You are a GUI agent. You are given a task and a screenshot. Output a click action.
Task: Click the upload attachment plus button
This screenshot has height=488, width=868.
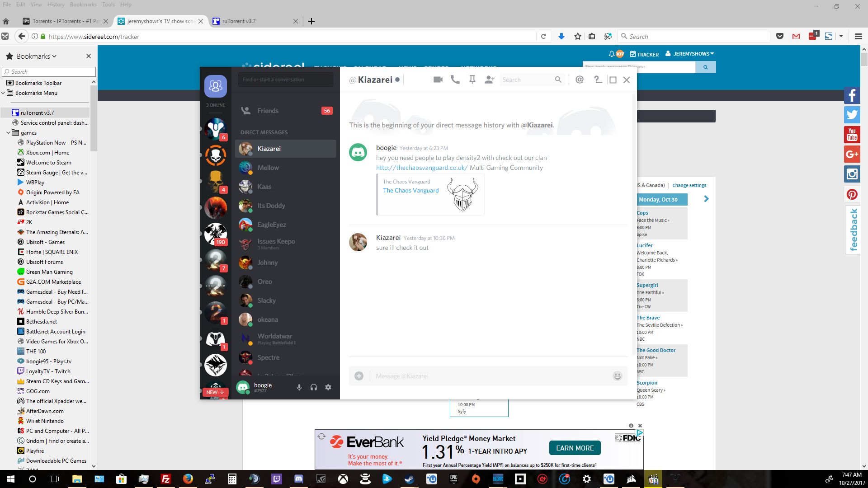click(359, 376)
